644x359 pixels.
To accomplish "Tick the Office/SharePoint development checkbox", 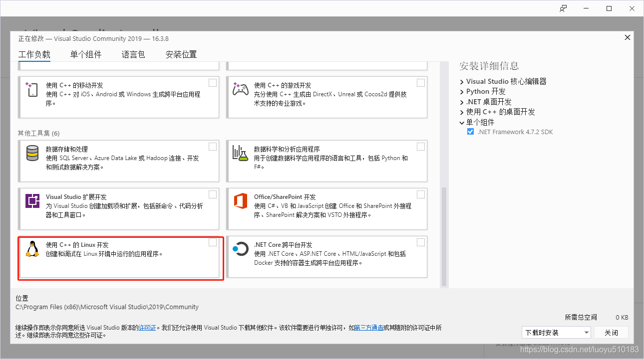I will click(421, 194).
